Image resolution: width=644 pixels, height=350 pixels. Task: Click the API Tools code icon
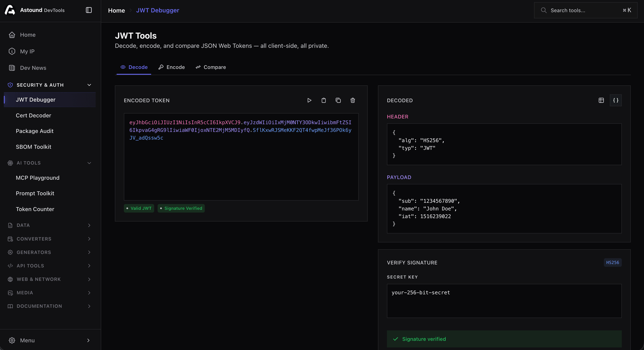(10, 266)
